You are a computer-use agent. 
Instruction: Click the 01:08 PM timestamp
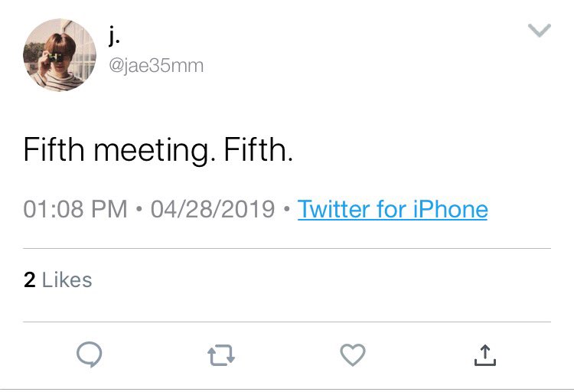pos(75,209)
